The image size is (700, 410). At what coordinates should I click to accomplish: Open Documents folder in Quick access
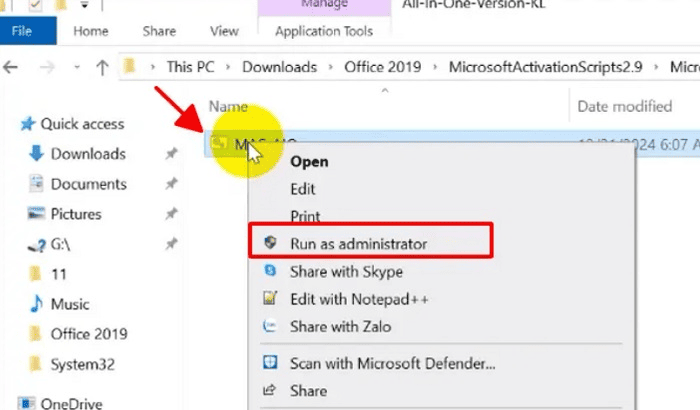[x=88, y=184]
